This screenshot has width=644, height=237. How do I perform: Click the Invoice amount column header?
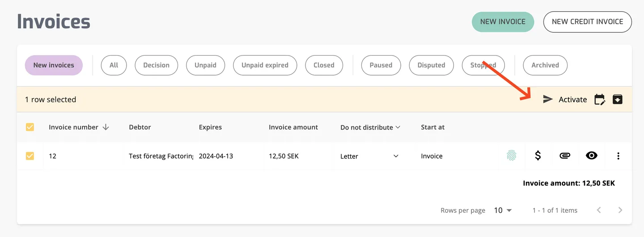point(293,127)
